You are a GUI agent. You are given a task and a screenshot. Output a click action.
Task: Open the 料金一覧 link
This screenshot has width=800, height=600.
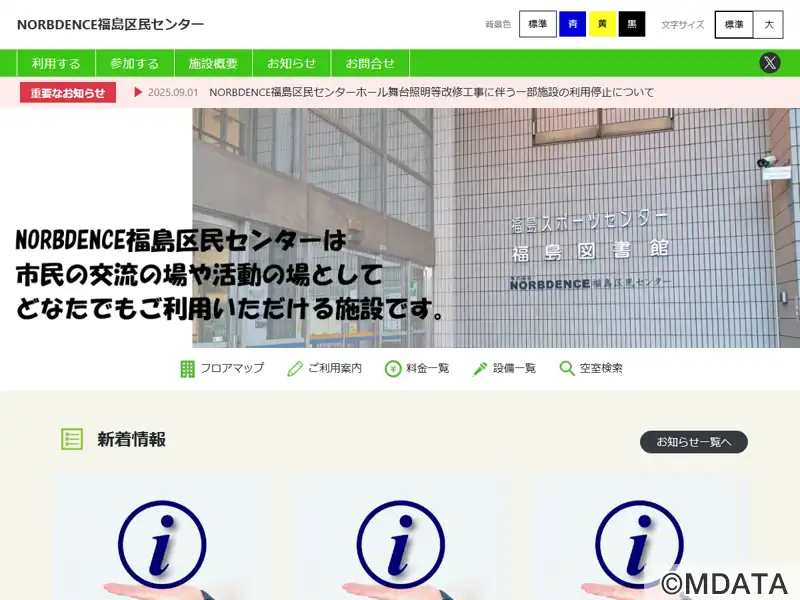point(428,368)
